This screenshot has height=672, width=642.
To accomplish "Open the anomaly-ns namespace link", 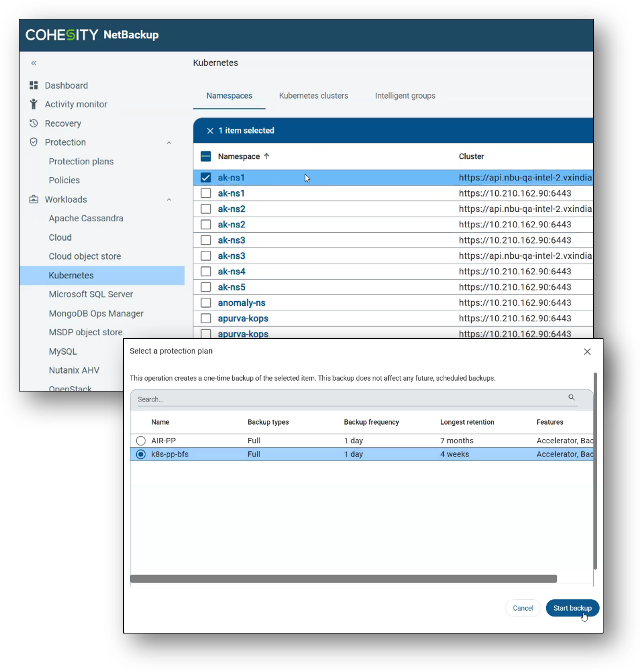I will (x=242, y=303).
